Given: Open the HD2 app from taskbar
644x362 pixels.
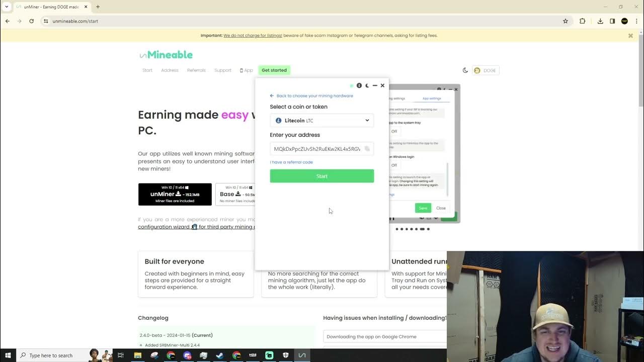Looking at the screenshot, I should pos(253,355).
